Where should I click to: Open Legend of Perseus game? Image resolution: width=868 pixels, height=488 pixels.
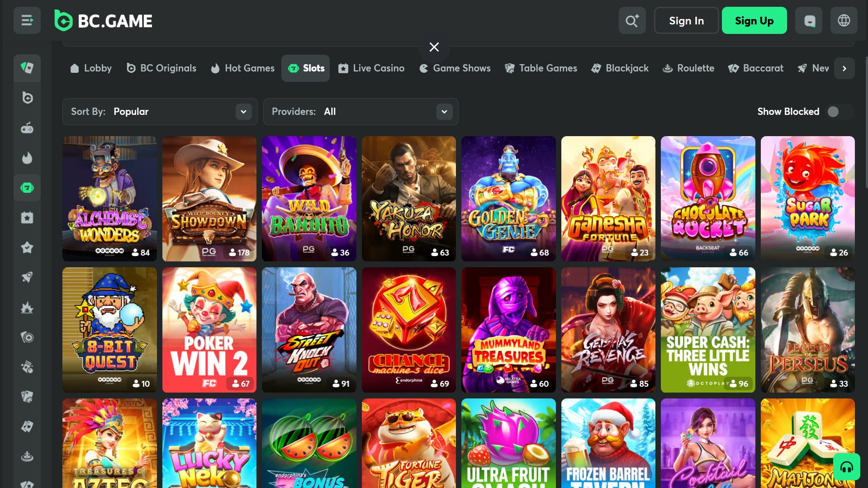pos(808,330)
